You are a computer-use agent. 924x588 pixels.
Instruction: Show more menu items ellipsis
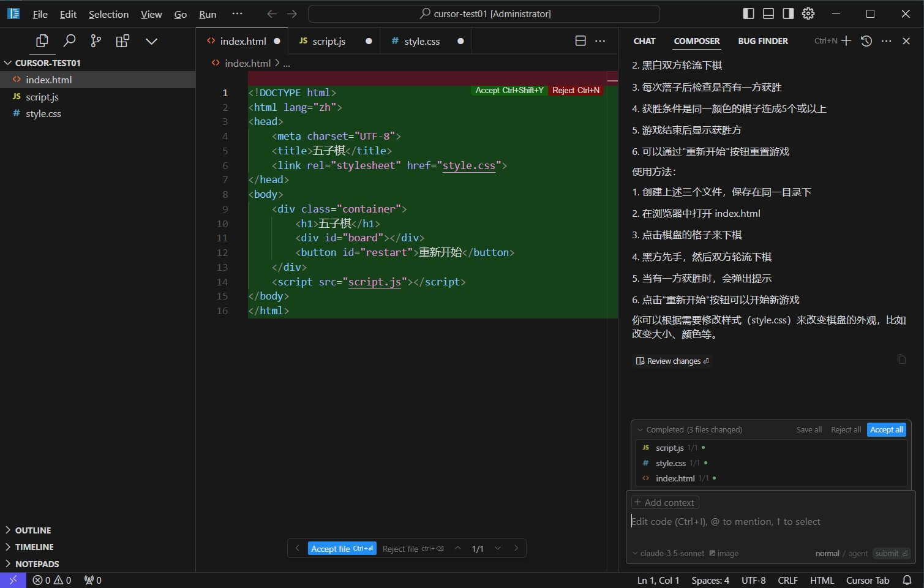click(x=237, y=13)
